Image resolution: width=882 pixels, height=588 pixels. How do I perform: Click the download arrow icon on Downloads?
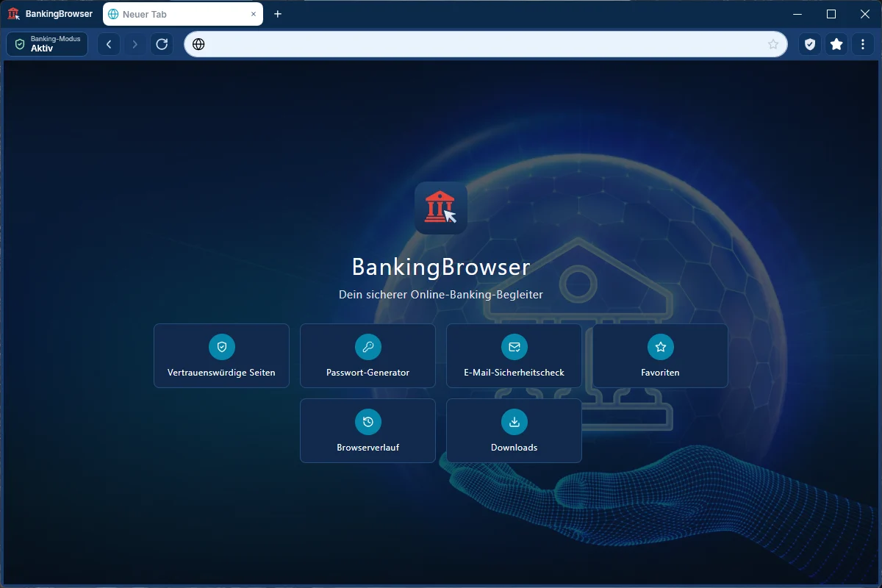coord(514,422)
